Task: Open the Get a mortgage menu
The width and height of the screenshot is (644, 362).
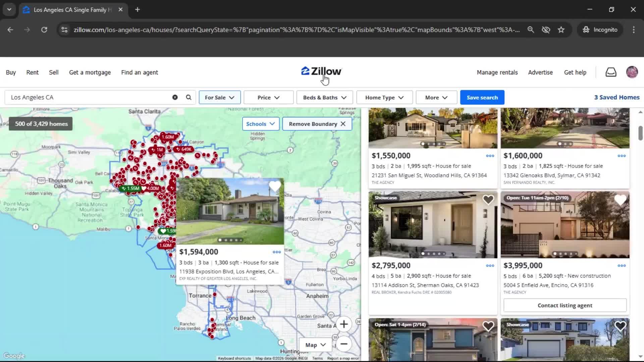Action: pos(90,72)
